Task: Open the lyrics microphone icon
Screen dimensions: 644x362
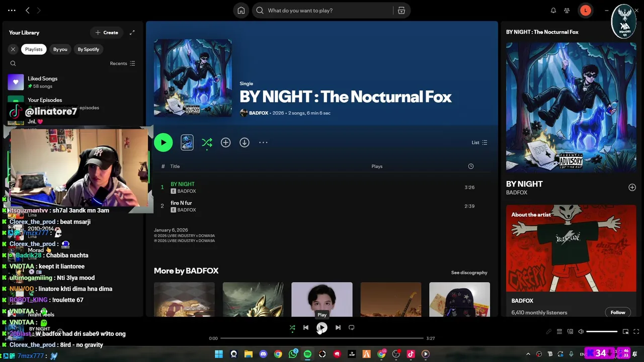Action: (x=548, y=332)
